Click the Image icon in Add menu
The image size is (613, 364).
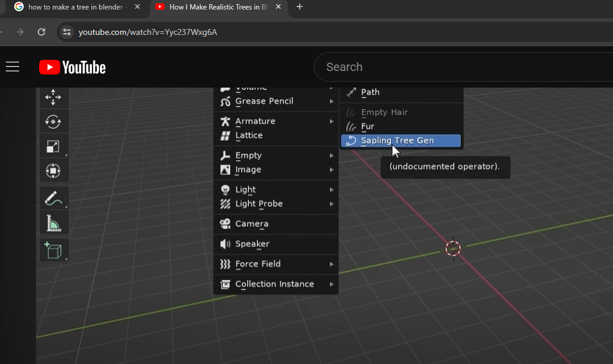225,169
